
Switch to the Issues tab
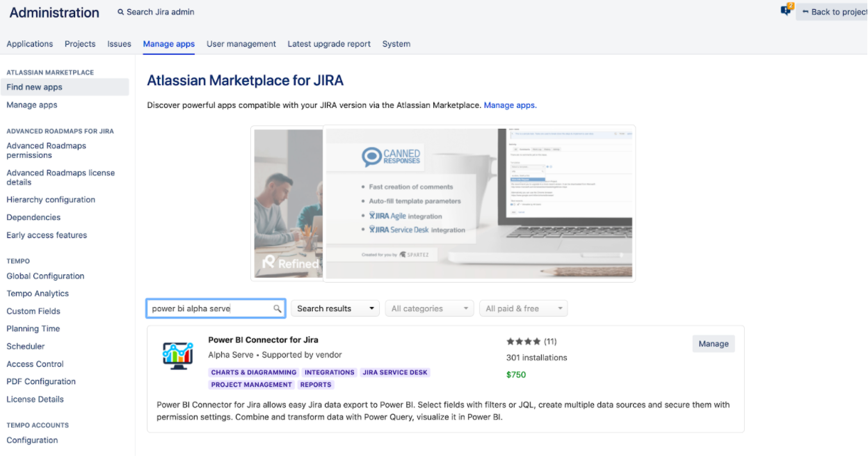(x=120, y=44)
